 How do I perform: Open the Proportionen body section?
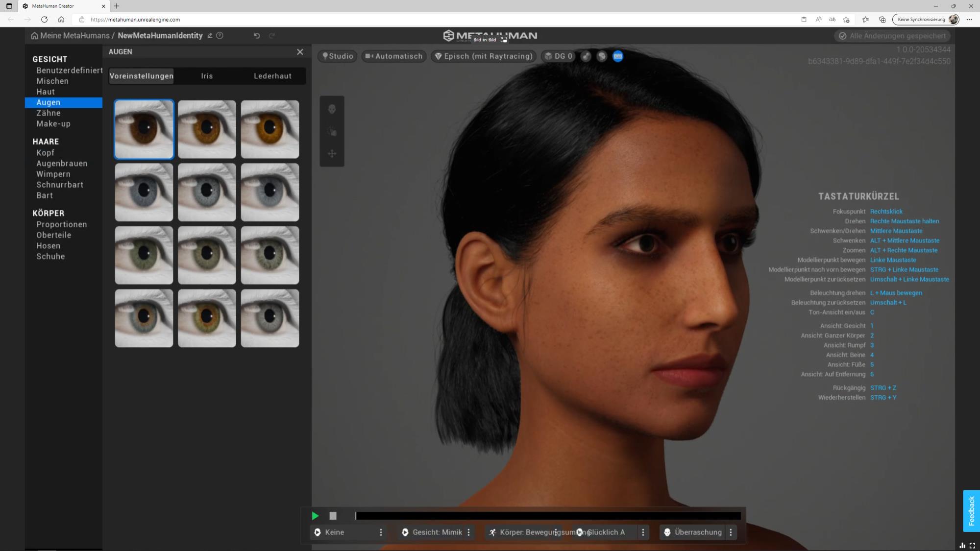62,224
